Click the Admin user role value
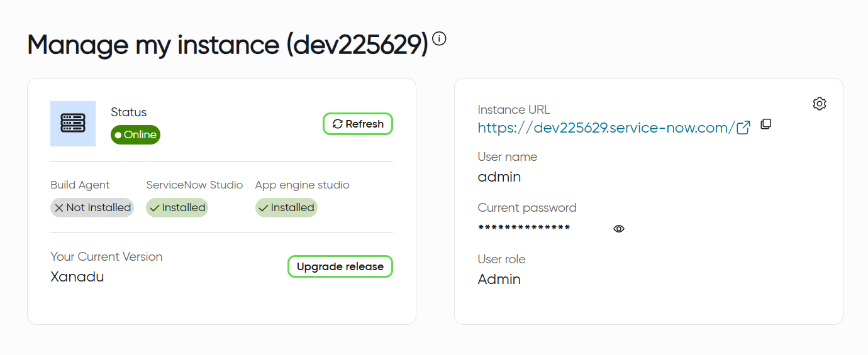 point(499,280)
